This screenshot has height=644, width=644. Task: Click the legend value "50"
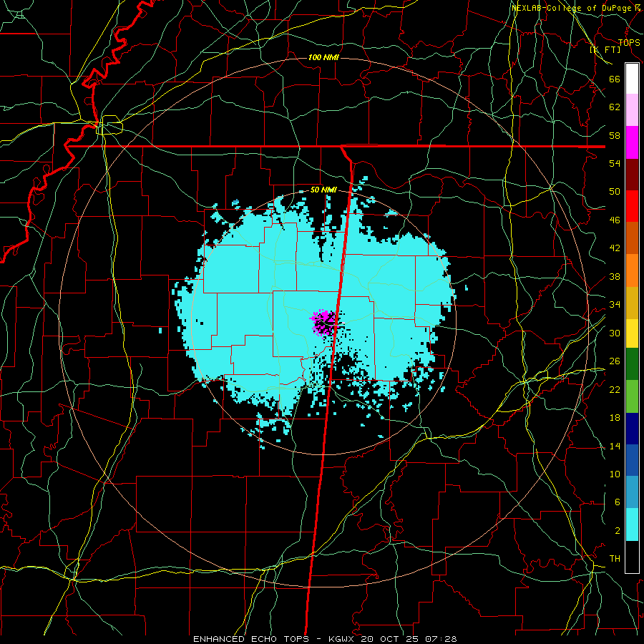pyautogui.click(x=615, y=192)
